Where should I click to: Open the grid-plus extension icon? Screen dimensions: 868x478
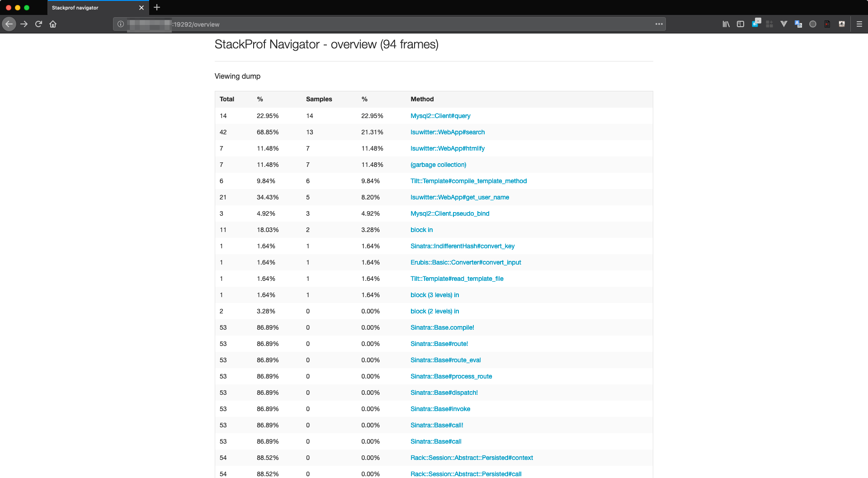769,24
